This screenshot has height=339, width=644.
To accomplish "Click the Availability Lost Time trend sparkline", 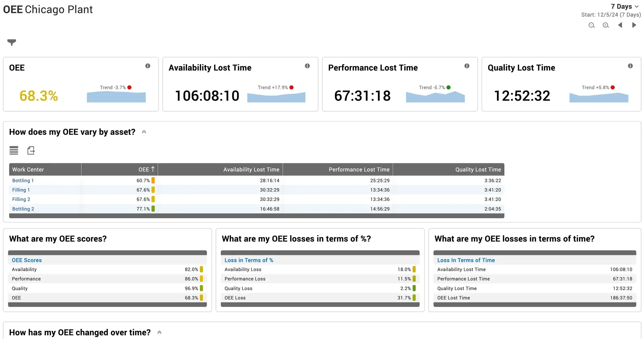I will [276, 97].
